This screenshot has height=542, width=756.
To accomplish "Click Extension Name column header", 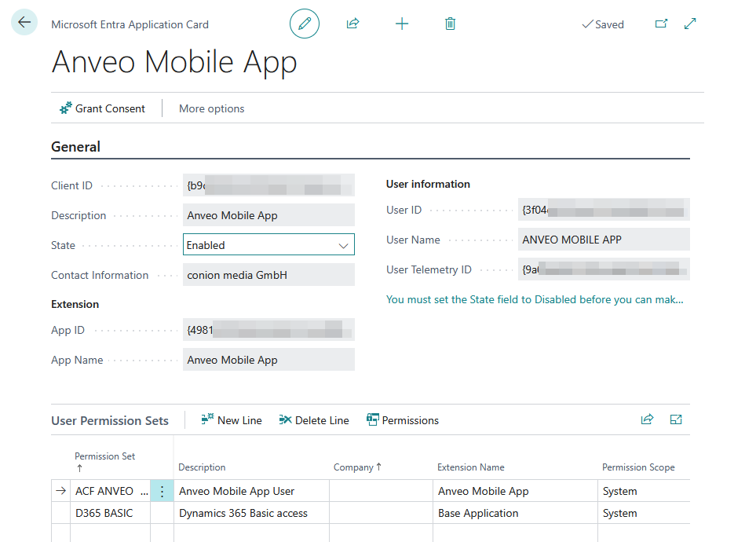I will click(470, 467).
